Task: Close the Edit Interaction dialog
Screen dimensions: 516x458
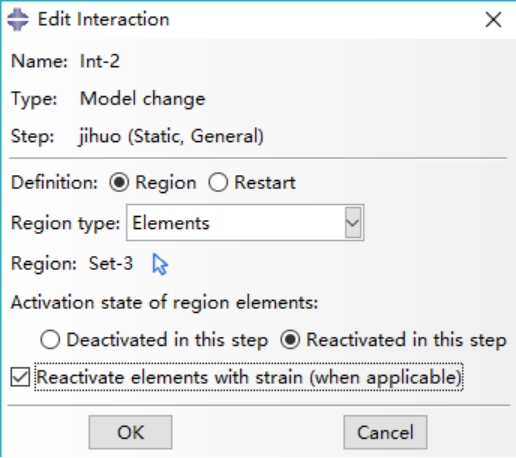Action: 493,20
